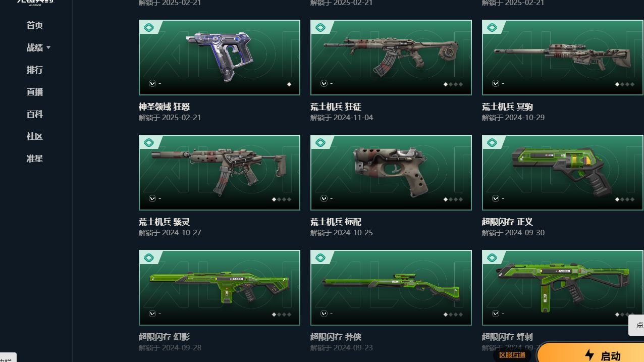The image size is (644, 362).
Task: Click lightning bolt icon on 启动 button
Action: click(589, 355)
